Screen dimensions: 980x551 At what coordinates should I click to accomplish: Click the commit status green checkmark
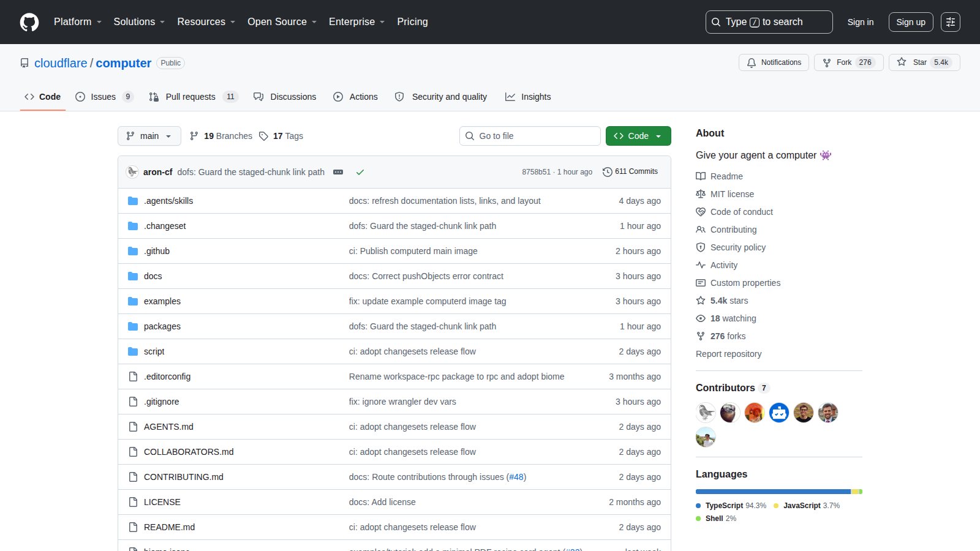[360, 172]
